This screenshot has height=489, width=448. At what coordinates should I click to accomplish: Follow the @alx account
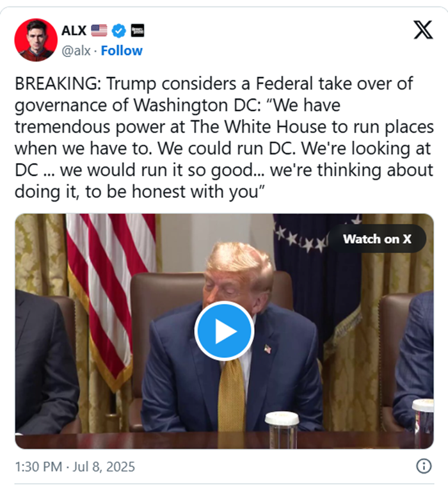coord(122,51)
